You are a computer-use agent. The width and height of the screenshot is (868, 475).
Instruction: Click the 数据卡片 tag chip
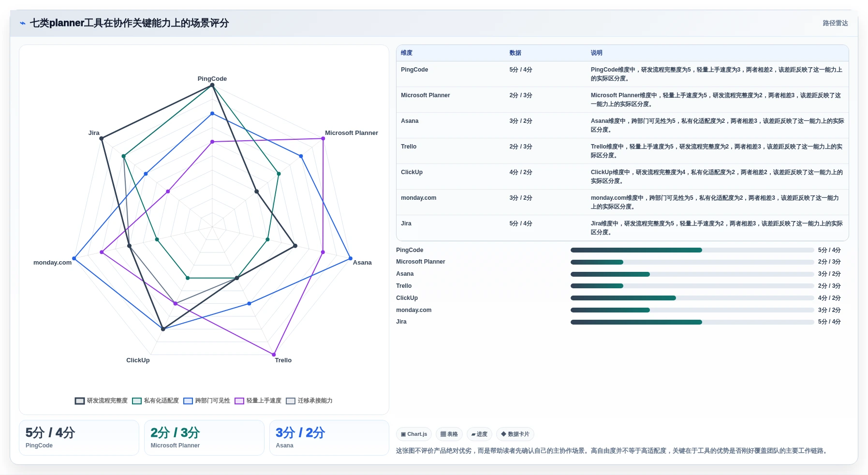tap(515, 434)
